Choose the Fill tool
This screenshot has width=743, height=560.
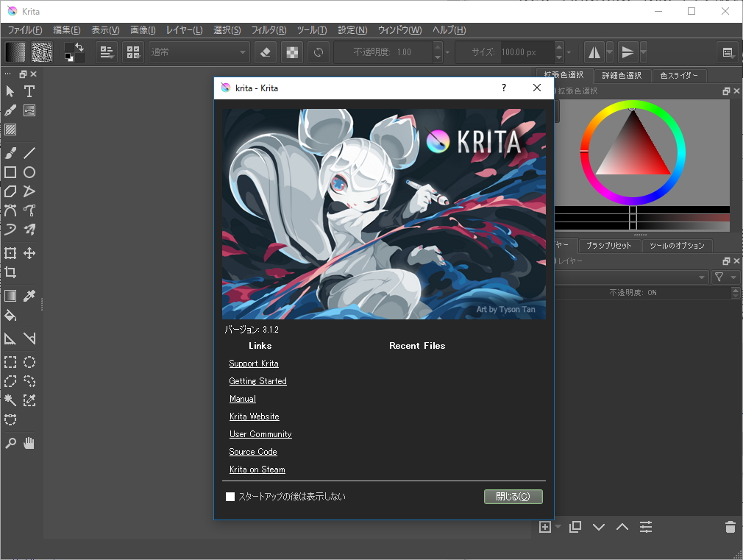9,316
